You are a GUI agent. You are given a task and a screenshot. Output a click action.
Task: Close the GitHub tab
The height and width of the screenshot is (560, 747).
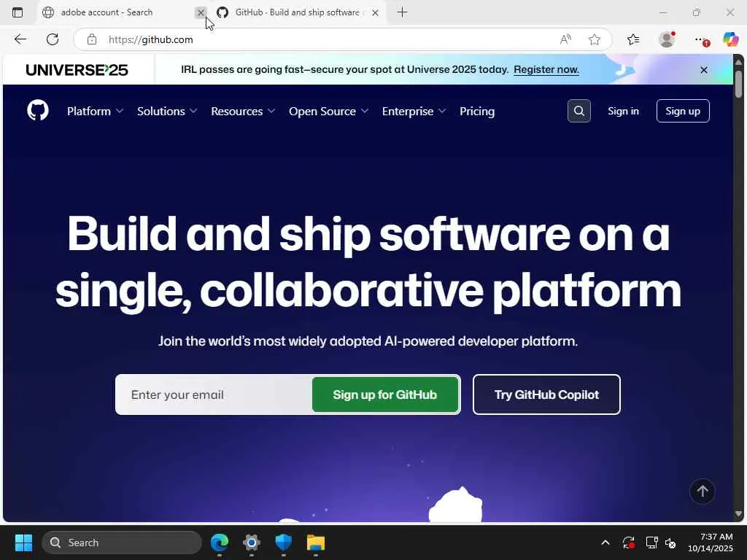(x=376, y=13)
